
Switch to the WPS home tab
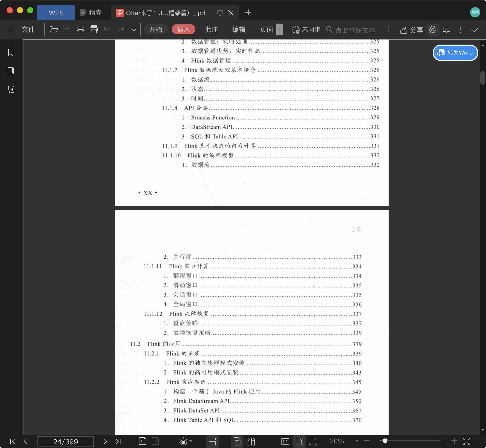[x=56, y=13]
